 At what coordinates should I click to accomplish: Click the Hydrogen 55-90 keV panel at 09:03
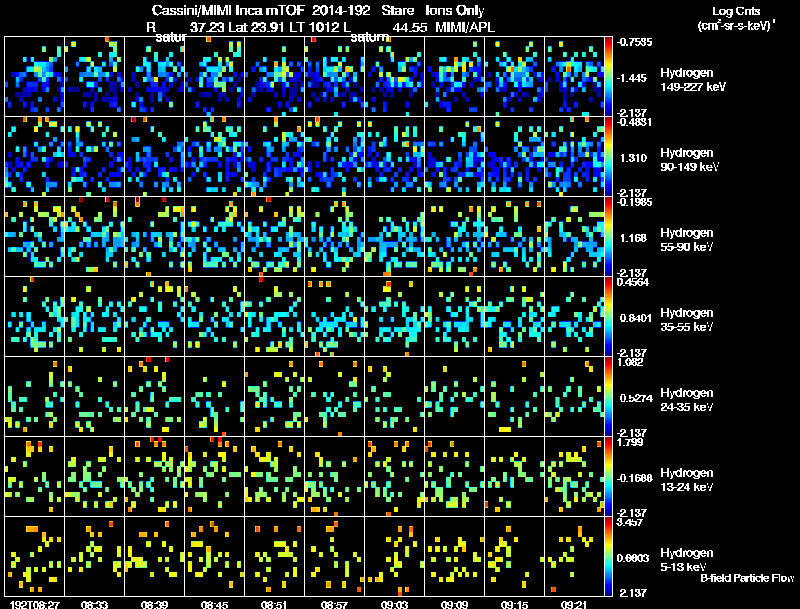[x=394, y=237]
